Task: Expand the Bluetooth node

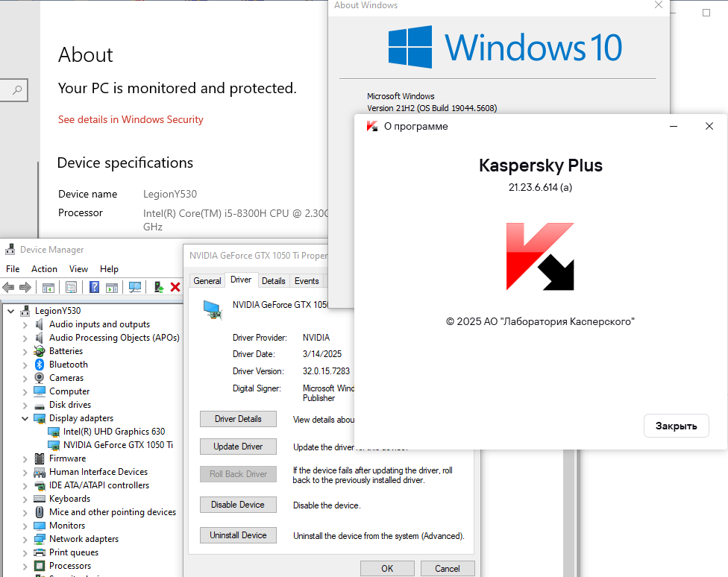Action: click(25, 365)
